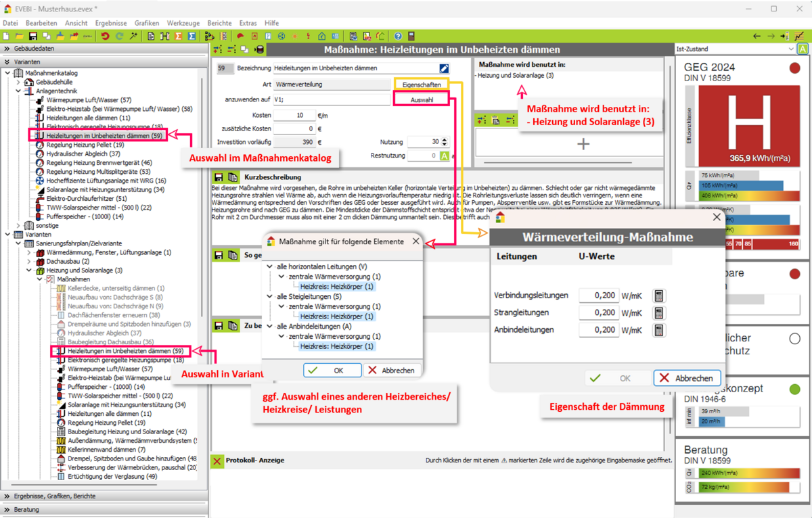Screen dimensions: 812x518
Task: Click the orange sigma toolbar icon
Action: 178,36
